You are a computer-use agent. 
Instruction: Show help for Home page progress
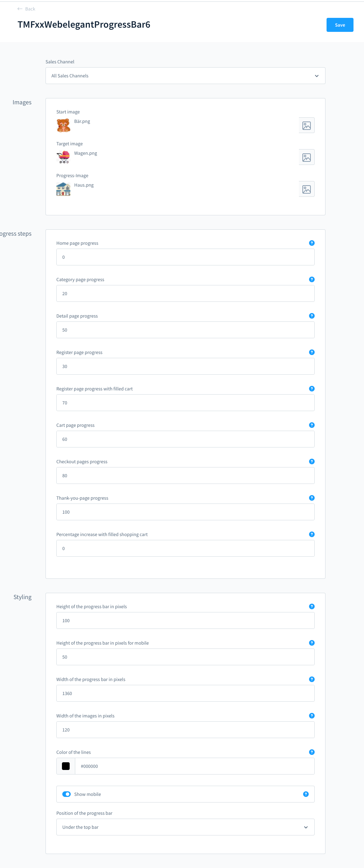[x=312, y=243]
